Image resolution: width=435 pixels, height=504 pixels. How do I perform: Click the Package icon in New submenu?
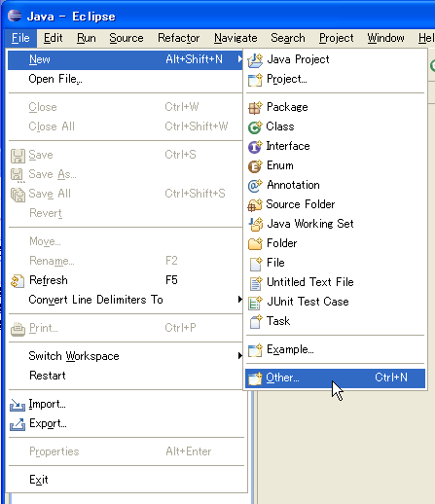pos(255,108)
